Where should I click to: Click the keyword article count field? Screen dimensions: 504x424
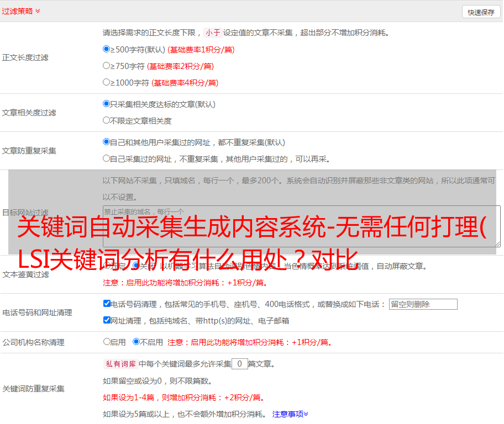pos(239,364)
